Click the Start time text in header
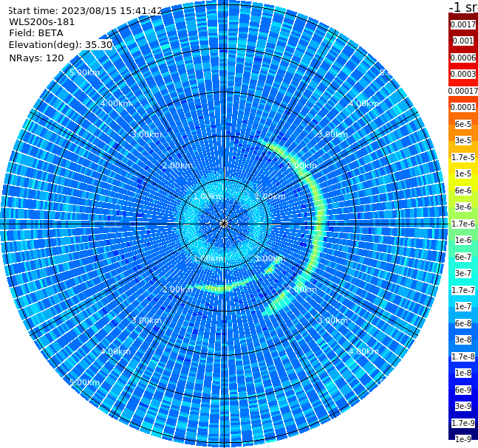478x448 pixels. pos(85,10)
